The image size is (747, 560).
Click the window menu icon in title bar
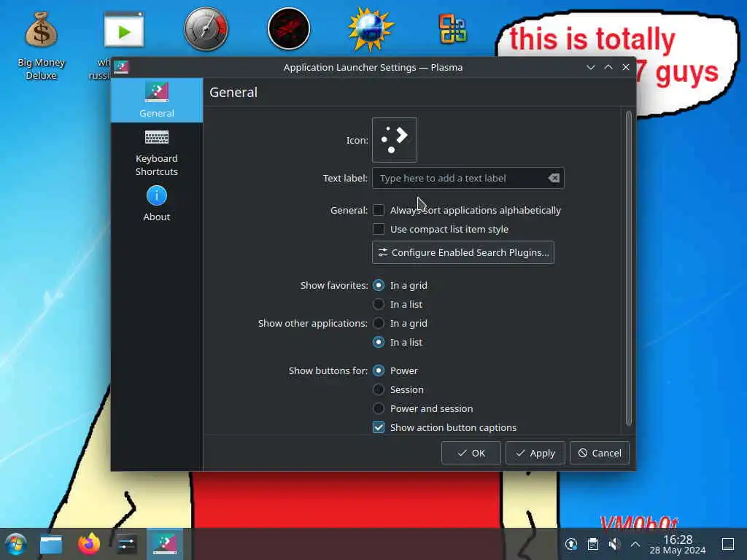tap(121, 67)
